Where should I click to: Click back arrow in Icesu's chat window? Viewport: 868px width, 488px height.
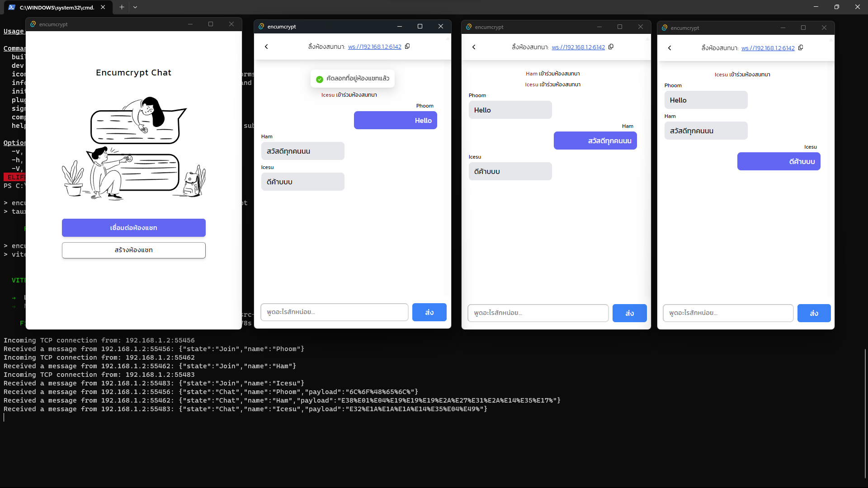[670, 48]
